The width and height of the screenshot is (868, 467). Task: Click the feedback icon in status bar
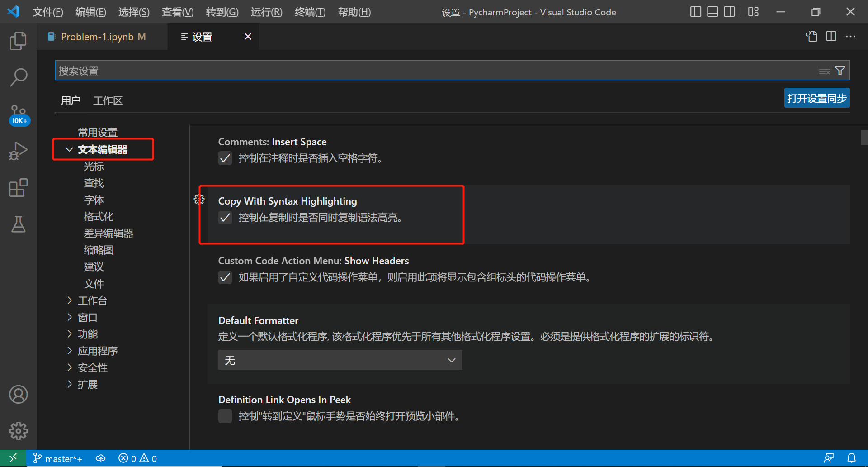point(829,458)
